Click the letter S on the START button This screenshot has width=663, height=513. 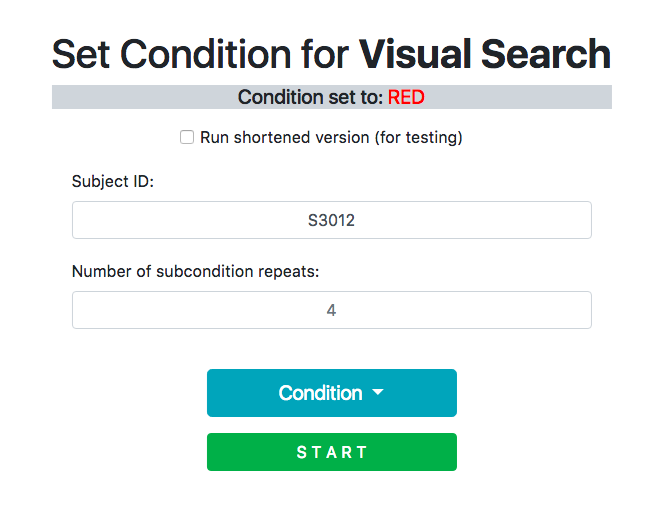click(x=301, y=452)
